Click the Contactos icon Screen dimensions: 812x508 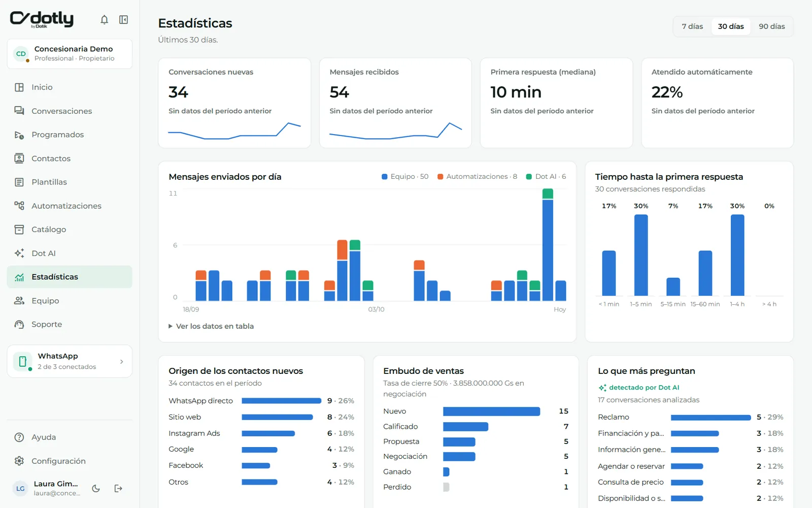coord(19,158)
